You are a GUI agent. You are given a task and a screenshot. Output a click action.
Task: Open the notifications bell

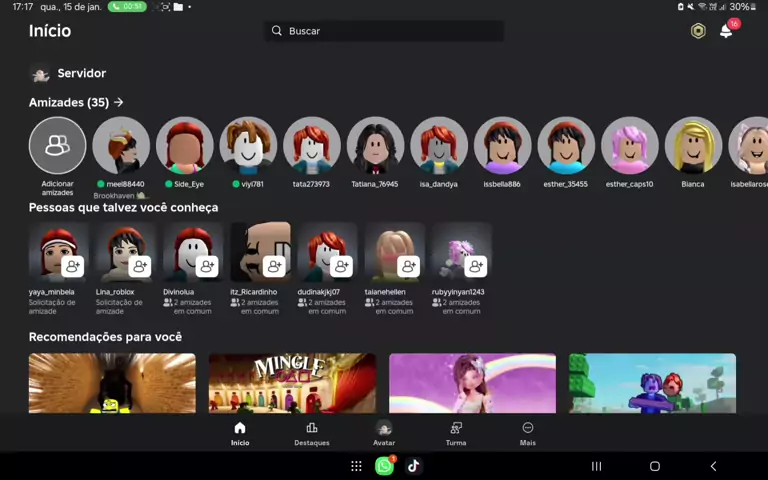tap(726, 31)
